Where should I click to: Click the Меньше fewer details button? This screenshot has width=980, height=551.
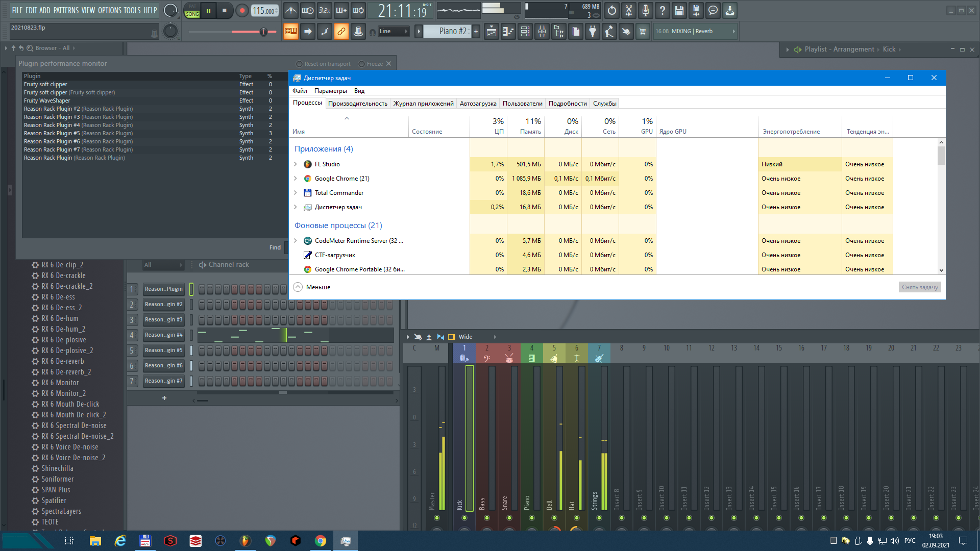coord(312,287)
